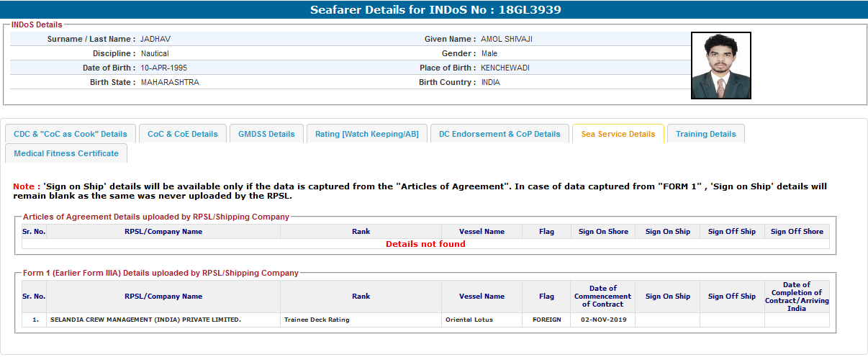Click Sign Off Shore header in Articles table
868x357 pixels.
point(797,232)
